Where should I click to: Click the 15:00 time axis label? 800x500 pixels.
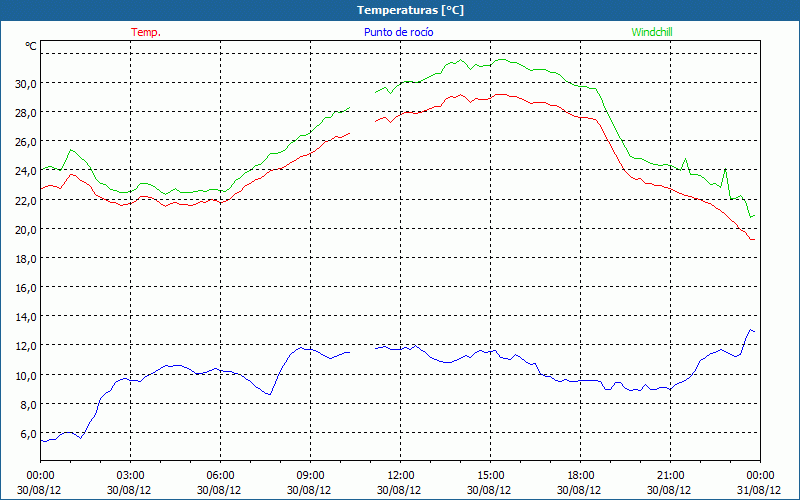click(490, 476)
